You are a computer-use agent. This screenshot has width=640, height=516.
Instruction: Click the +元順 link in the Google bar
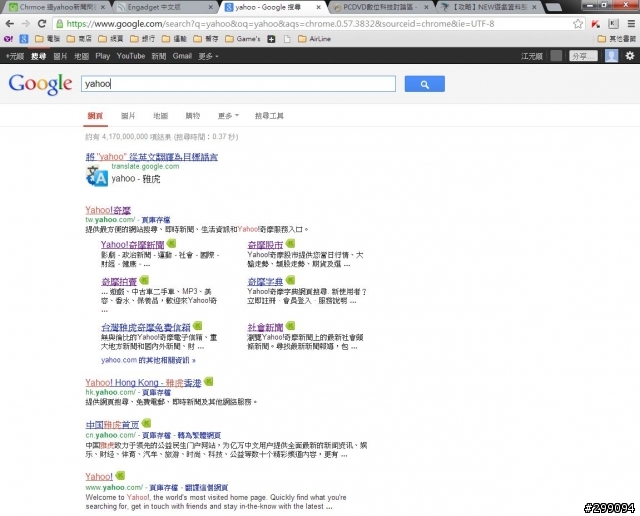tap(15, 56)
